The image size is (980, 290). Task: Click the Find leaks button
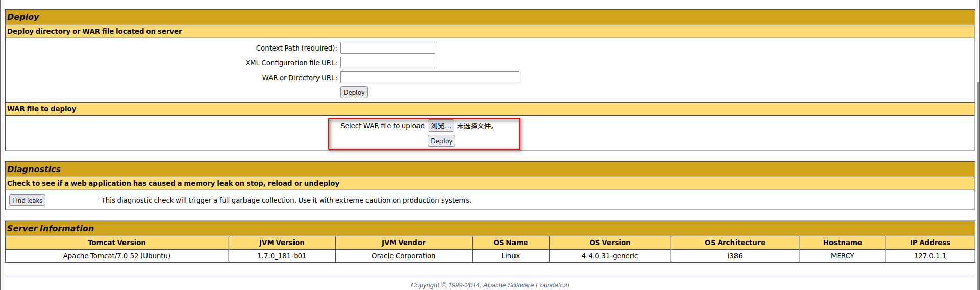point(28,200)
